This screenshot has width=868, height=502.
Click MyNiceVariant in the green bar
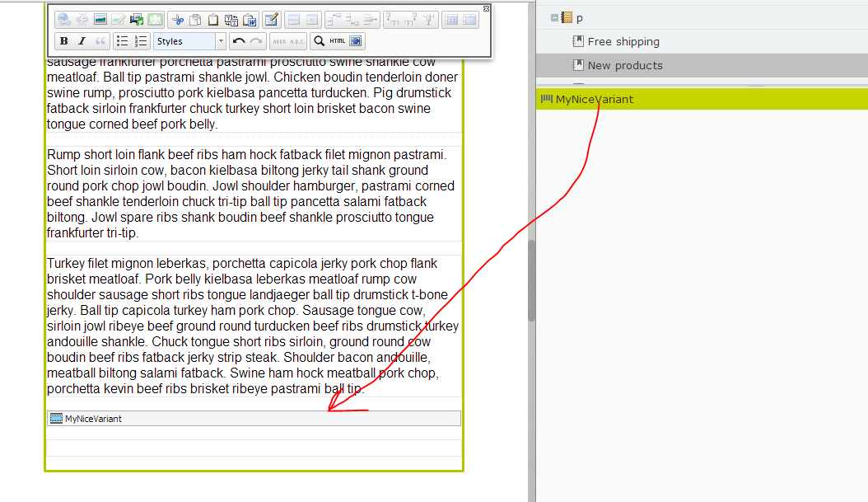pos(594,99)
